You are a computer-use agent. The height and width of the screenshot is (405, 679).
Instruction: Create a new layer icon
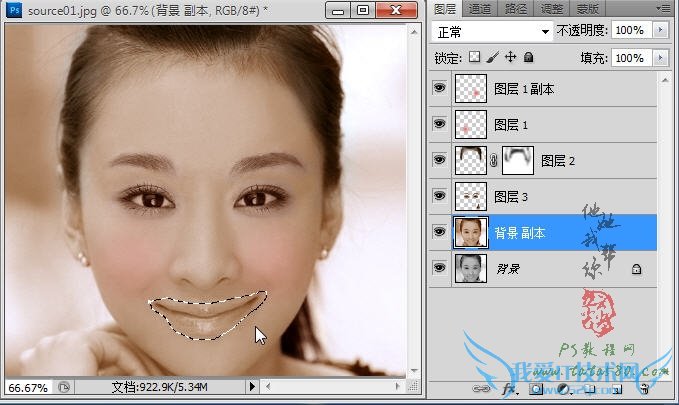point(617,389)
